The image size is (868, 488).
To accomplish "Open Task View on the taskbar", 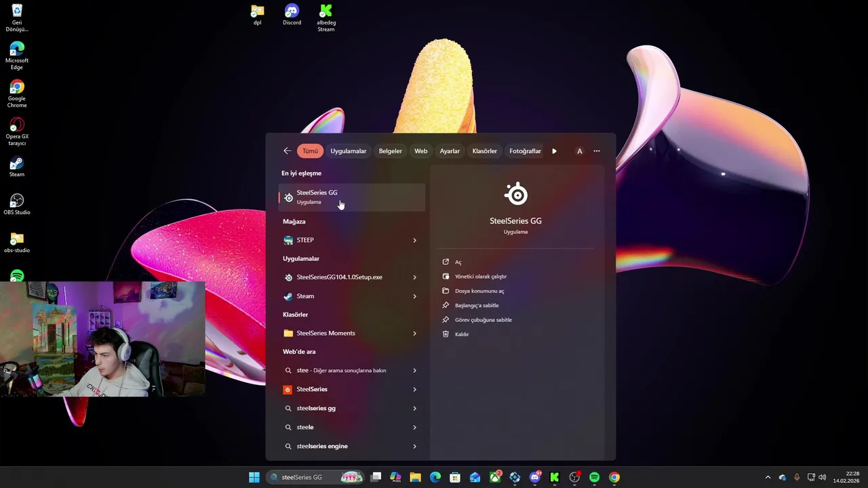I will (376, 477).
